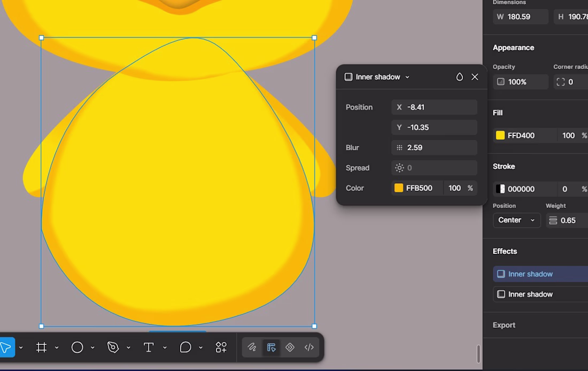Click the Fill section header
The width and height of the screenshot is (588, 371).
(x=498, y=113)
